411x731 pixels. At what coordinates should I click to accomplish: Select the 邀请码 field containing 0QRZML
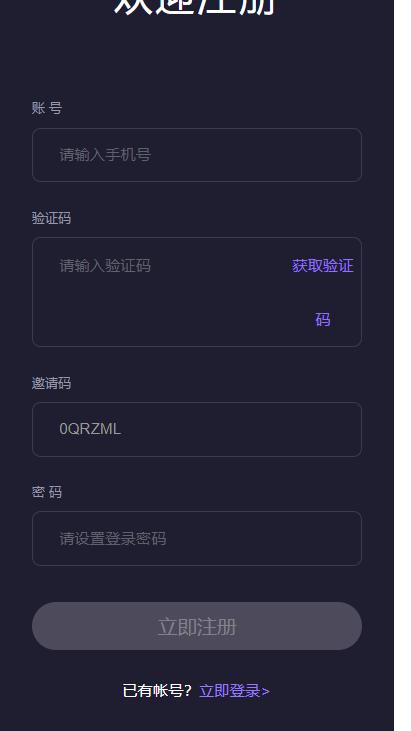pos(197,429)
